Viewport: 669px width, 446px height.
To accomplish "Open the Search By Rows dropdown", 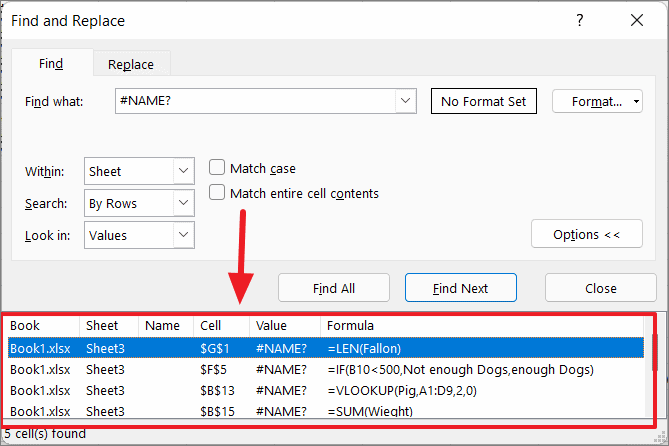I will [183, 203].
